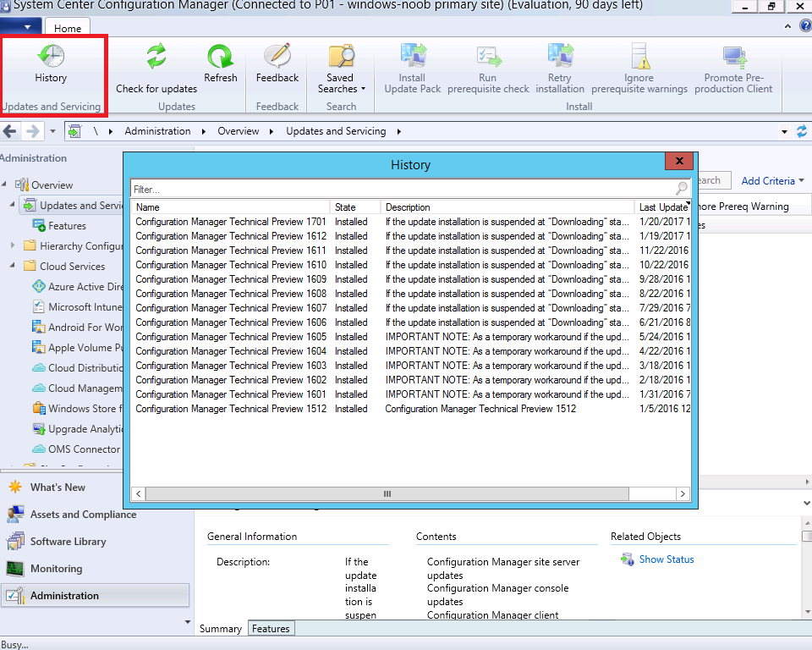This screenshot has width=812, height=650.
Task: Select Features node in tree
Action: point(67,226)
